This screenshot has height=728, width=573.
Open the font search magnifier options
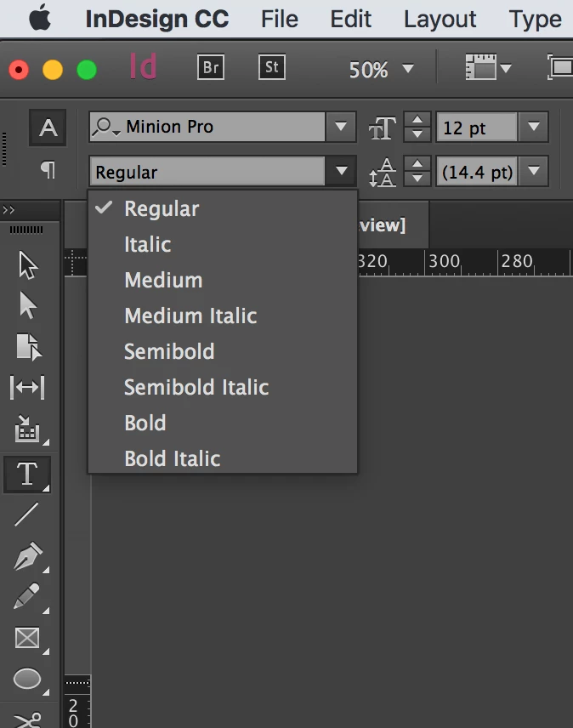(105, 127)
